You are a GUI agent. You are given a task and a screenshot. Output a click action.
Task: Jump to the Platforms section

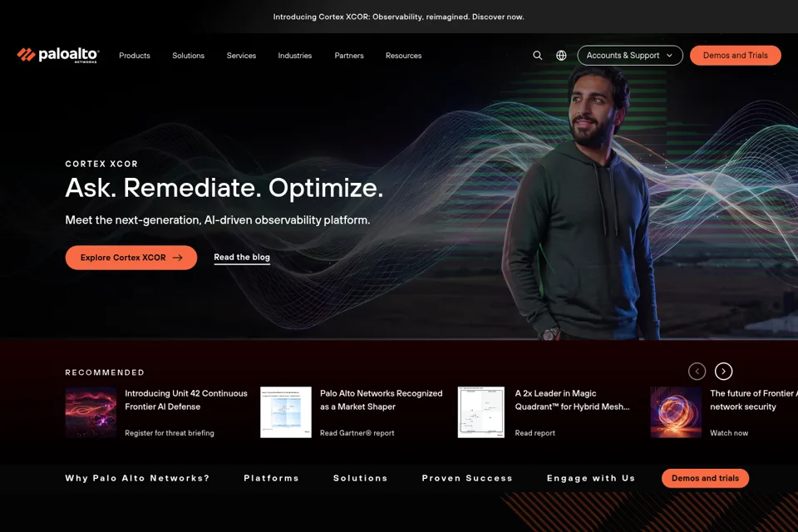[x=271, y=478]
